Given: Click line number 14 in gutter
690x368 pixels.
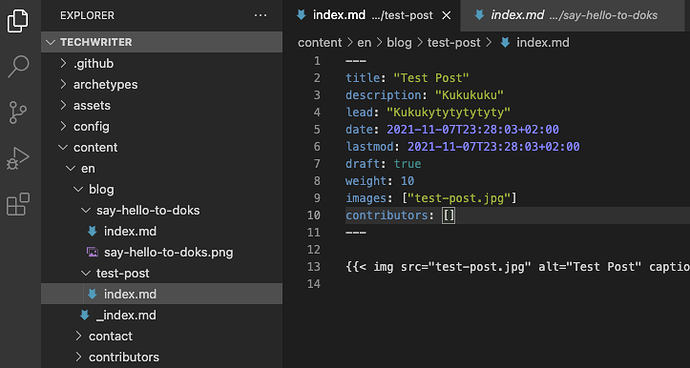Looking at the screenshot, I should (x=314, y=284).
